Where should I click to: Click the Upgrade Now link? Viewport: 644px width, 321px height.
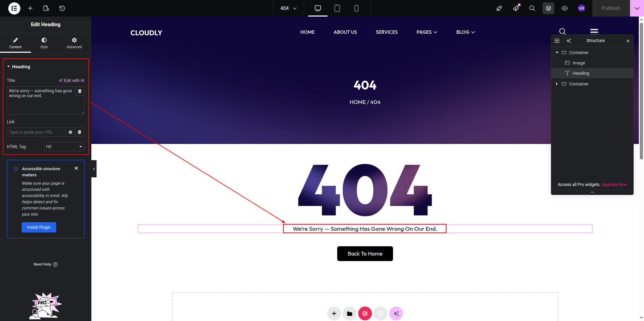614,185
